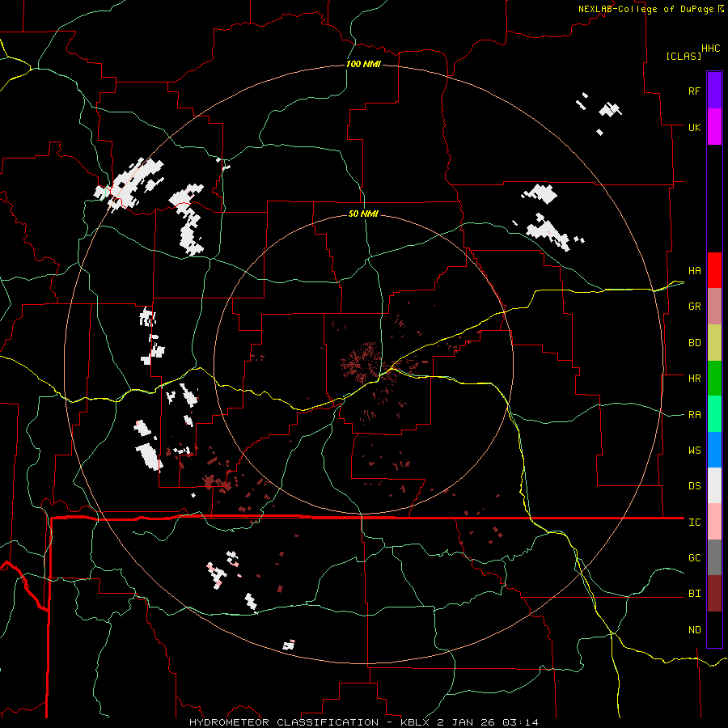
Task: Click the [CLAS] legend heading
Action: (684, 57)
